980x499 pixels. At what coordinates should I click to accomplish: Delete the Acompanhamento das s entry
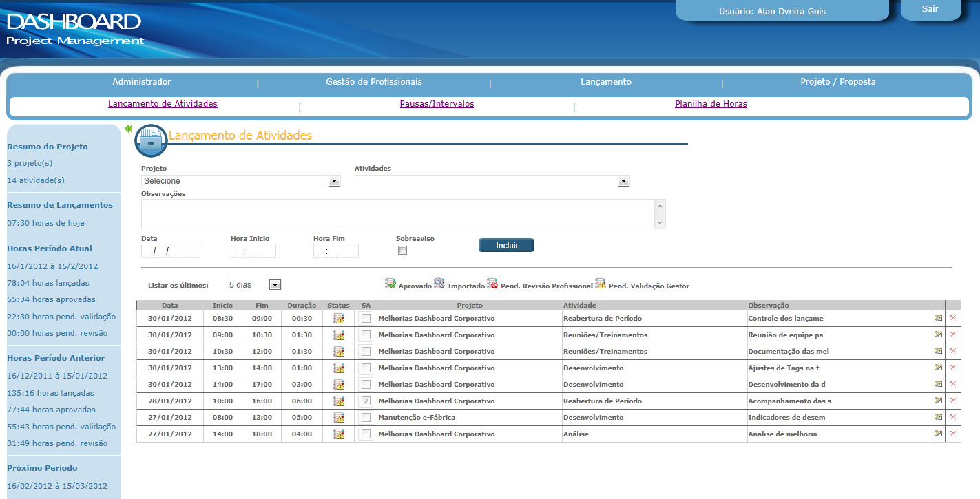pyautogui.click(x=953, y=401)
